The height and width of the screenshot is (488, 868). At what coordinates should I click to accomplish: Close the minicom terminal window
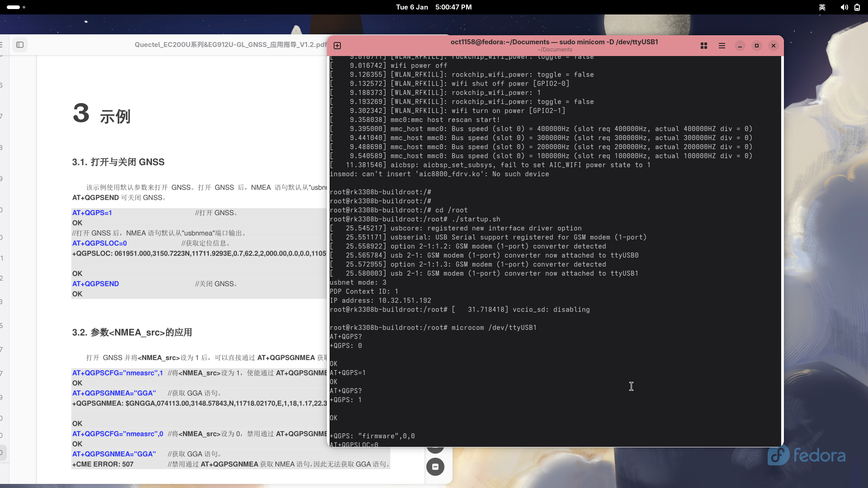pyautogui.click(x=774, y=46)
